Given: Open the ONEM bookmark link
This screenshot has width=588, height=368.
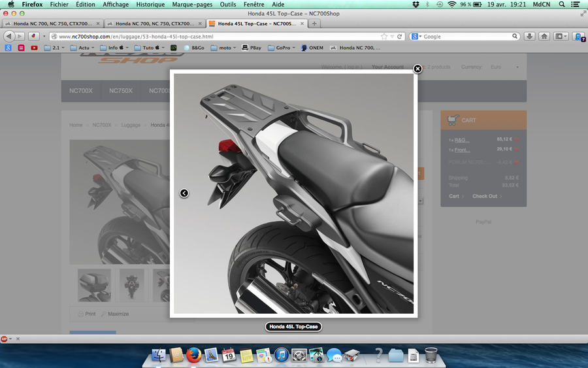Looking at the screenshot, I should [x=316, y=48].
